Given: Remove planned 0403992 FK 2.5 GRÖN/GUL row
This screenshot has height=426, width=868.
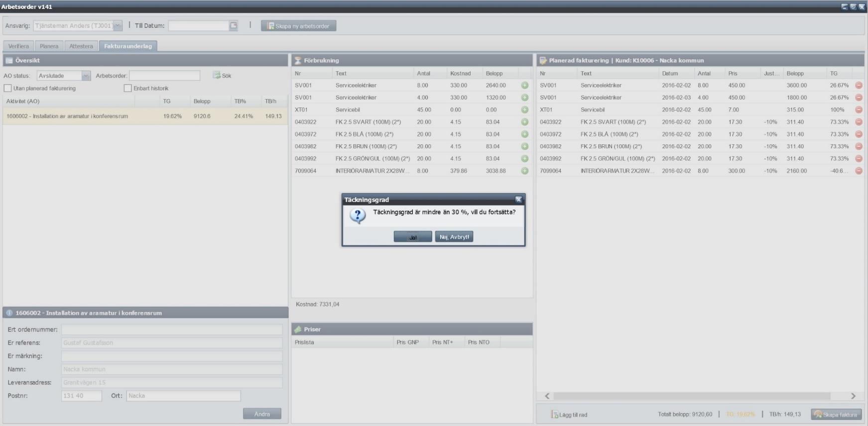Looking at the screenshot, I should (x=859, y=158).
